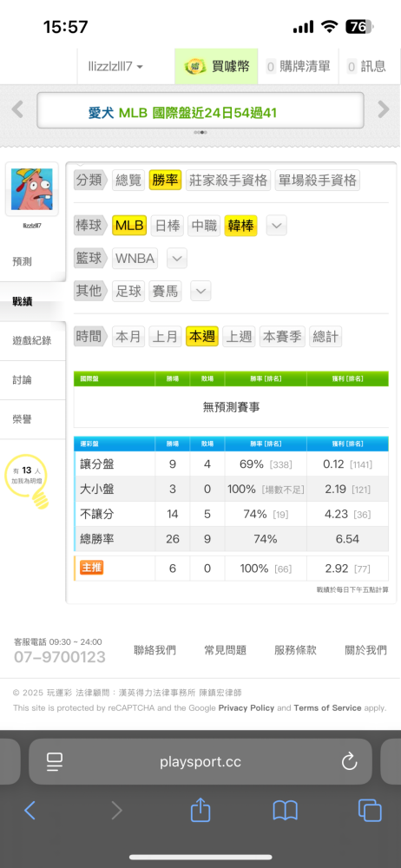Open the 聯絡我們 link
The width and height of the screenshot is (401, 868).
pyautogui.click(x=155, y=650)
